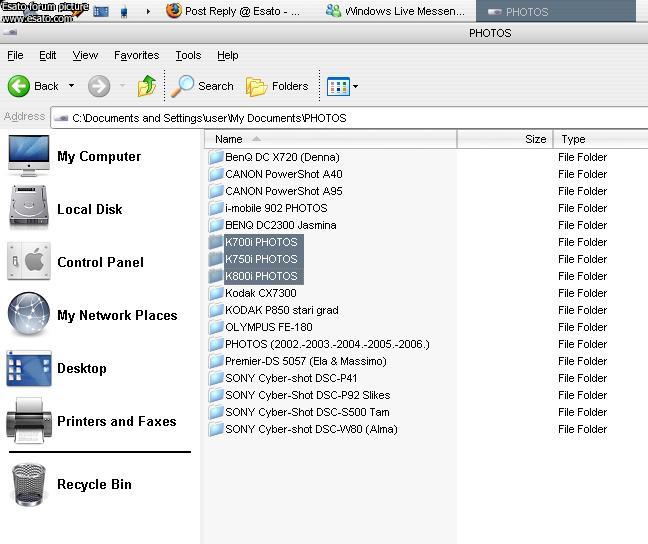Select the BenQ DC X720 (Denna) folder icon
648x544 pixels.
216,157
